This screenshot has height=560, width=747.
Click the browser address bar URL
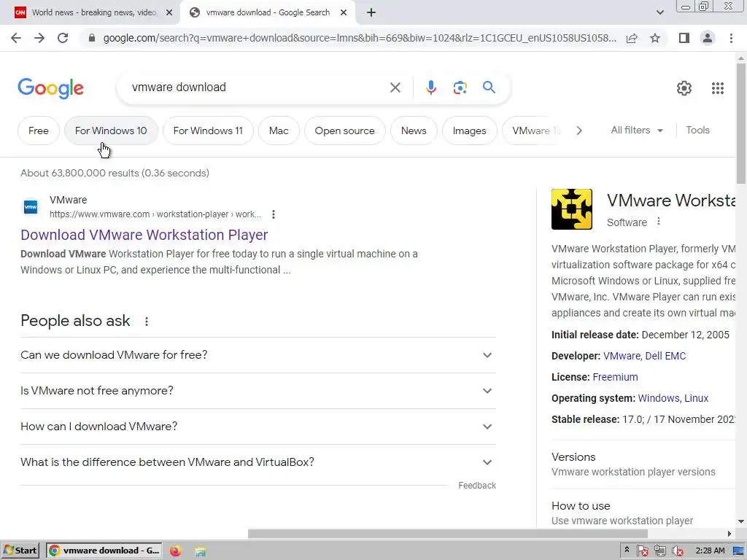(360, 38)
